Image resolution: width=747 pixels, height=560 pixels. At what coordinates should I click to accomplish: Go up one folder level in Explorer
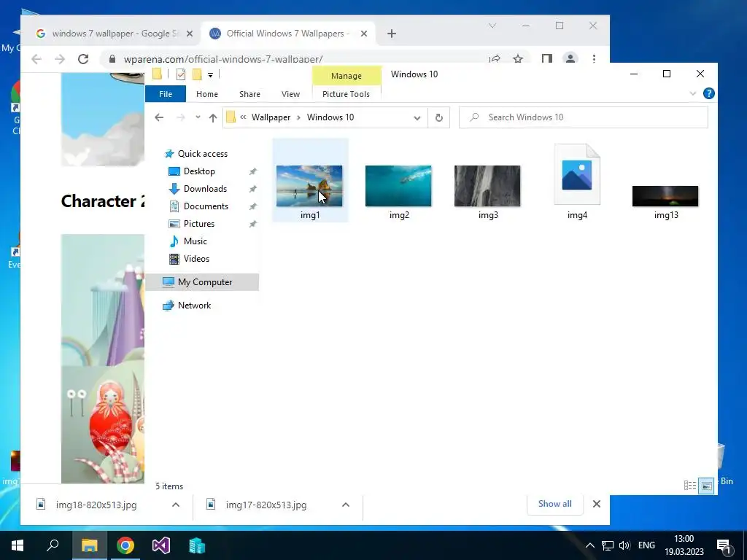(213, 117)
